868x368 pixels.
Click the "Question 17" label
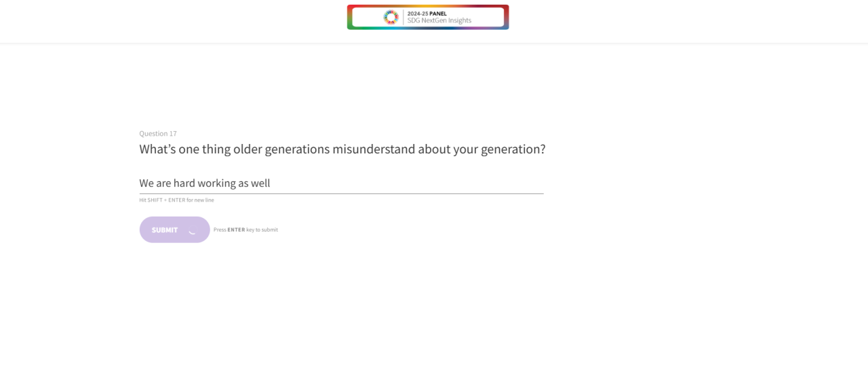(x=158, y=134)
